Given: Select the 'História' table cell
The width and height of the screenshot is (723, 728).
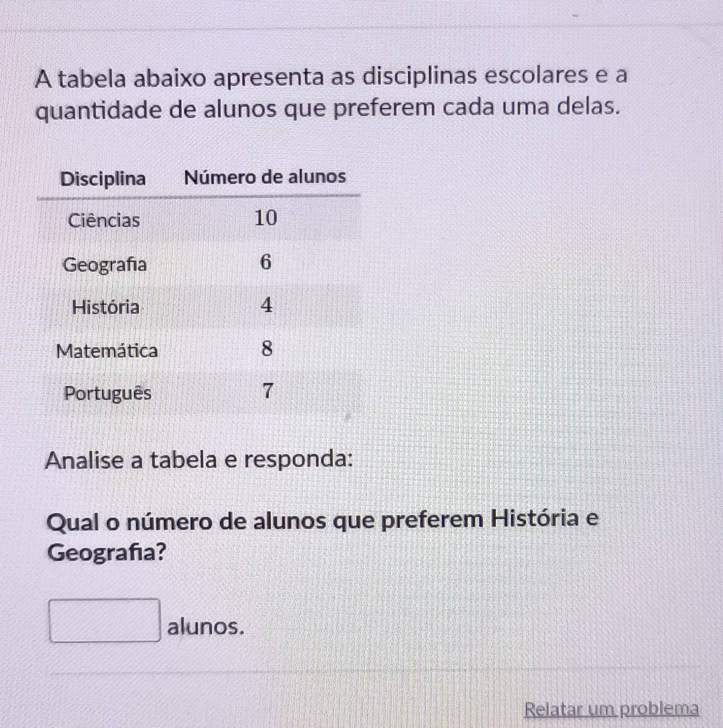Looking at the screenshot, I should click(105, 307).
